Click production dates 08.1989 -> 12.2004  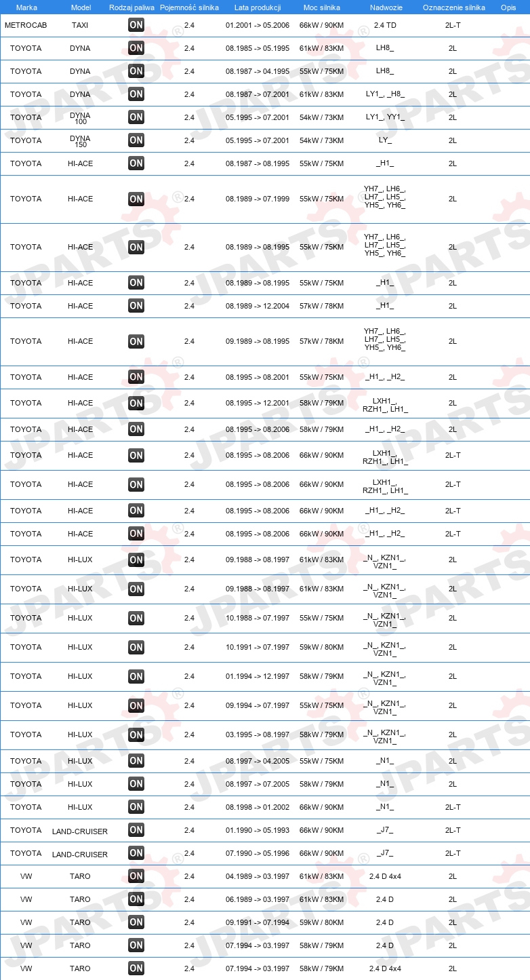click(258, 306)
